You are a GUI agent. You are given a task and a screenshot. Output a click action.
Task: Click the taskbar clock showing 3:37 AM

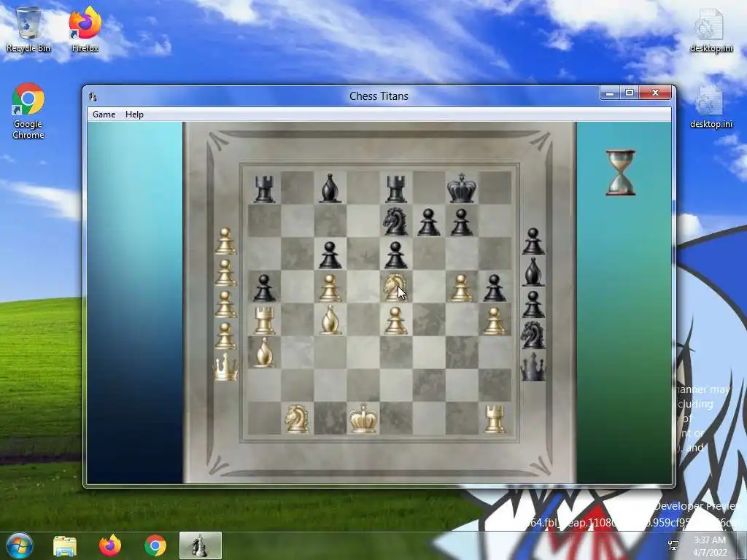point(710,546)
